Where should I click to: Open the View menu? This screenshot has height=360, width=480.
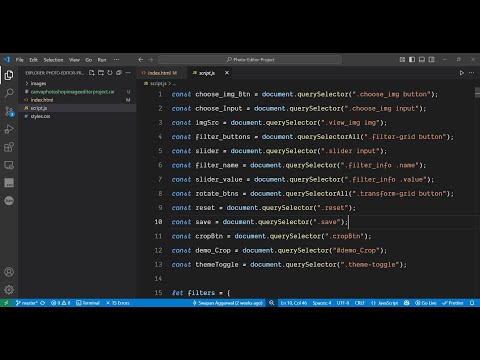coord(74,60)
